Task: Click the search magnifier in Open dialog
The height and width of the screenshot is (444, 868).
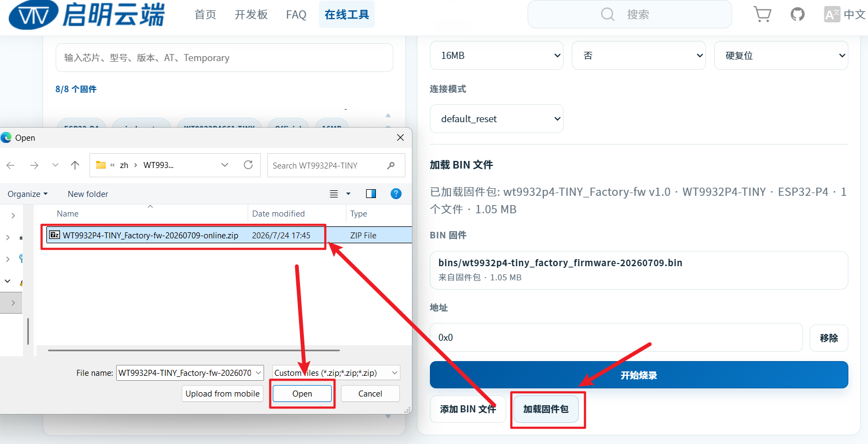Action: pyautogui.click(x=391, y=165)
